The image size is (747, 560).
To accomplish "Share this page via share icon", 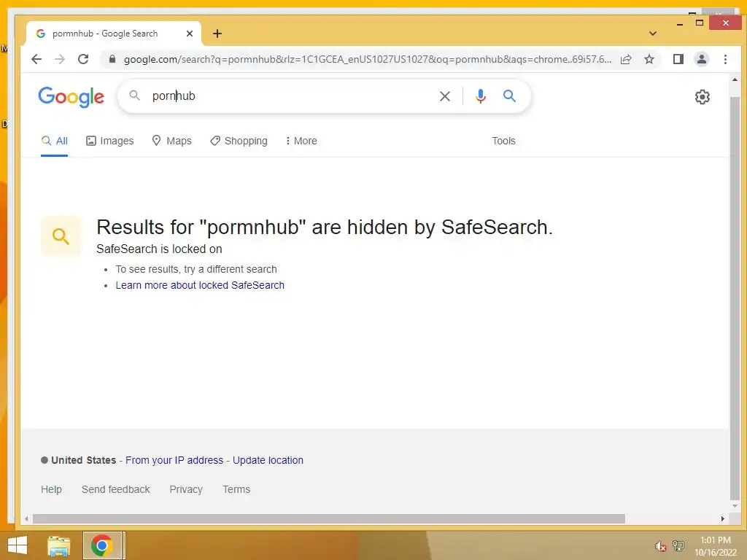I will click(x=626, y=59).
